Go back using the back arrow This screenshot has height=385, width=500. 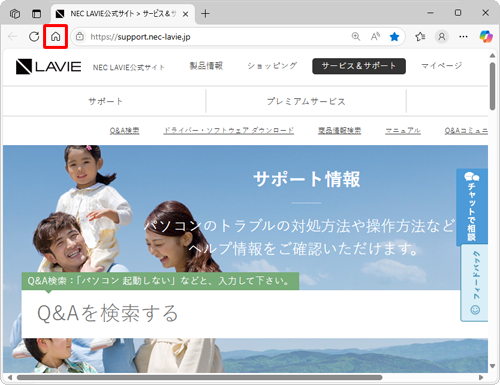tap(13, 37)
